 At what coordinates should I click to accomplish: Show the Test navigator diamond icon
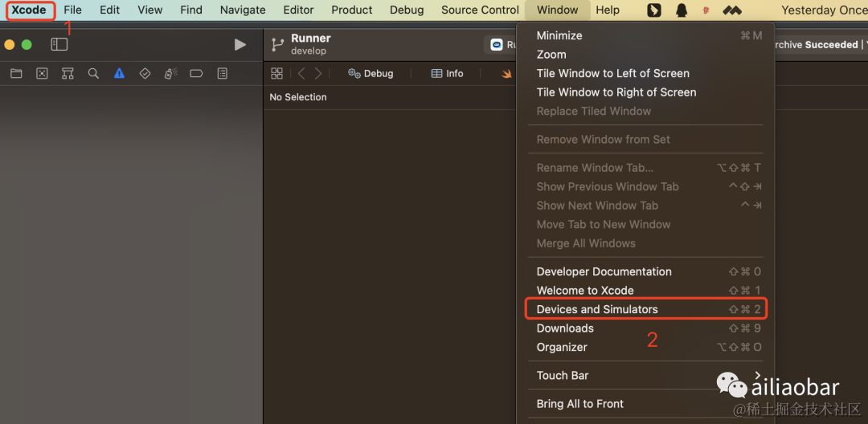[145, 74]
